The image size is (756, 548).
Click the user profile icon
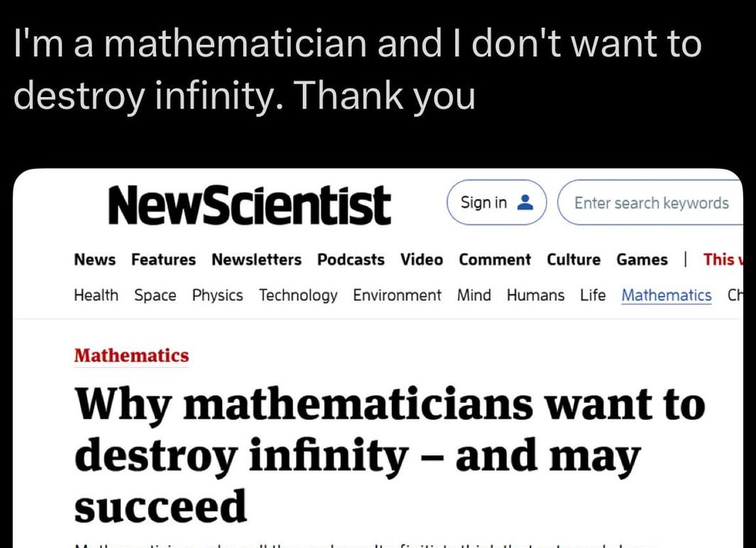pos(525,203)
